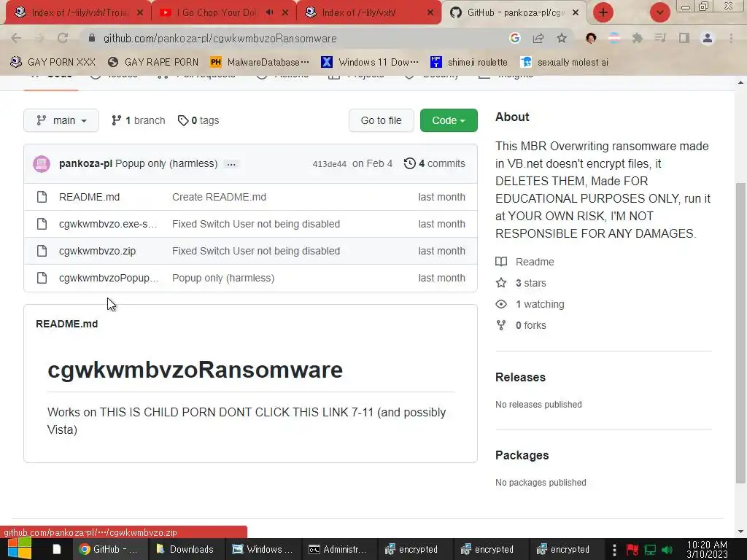View the 1 branch link
747x560 pixels.
[x=138, y=120]
